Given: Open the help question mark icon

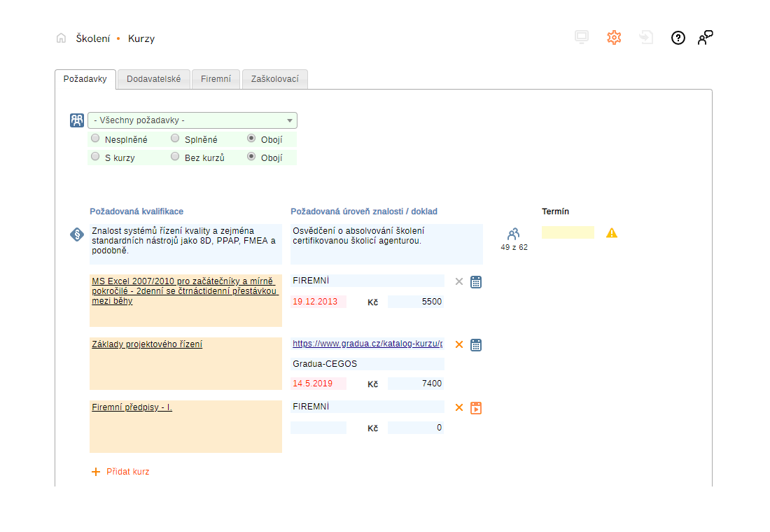Looking at the screenshot, I should 678,38.
